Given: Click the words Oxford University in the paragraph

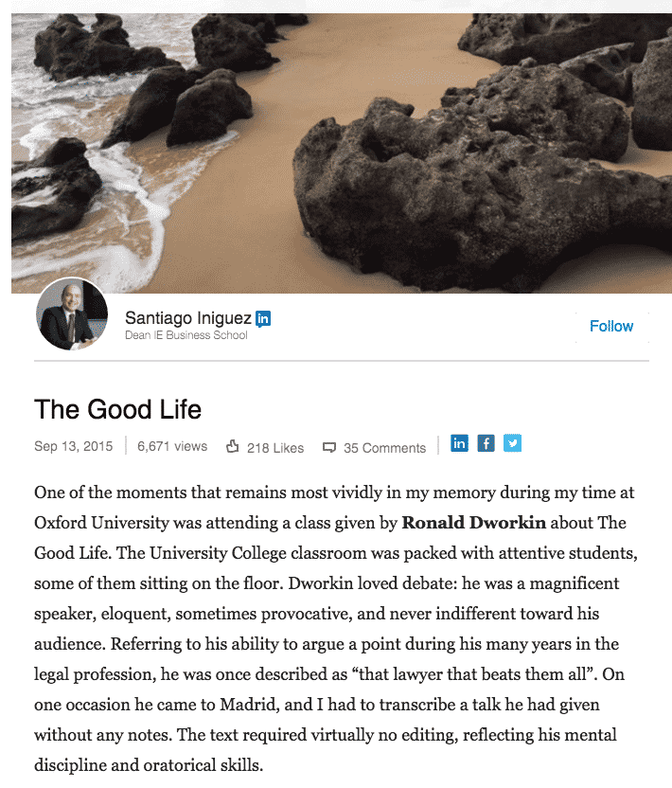Looking at the screenshot, I should tap(101, 523).
